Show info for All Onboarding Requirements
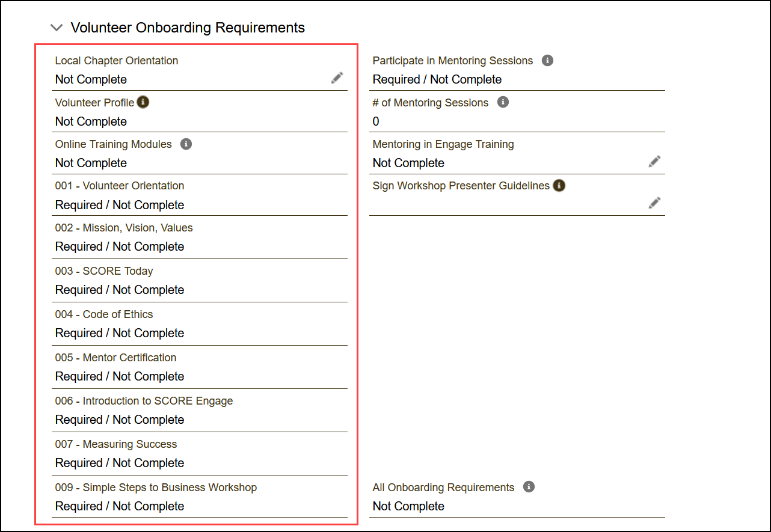 coord(529,487)
